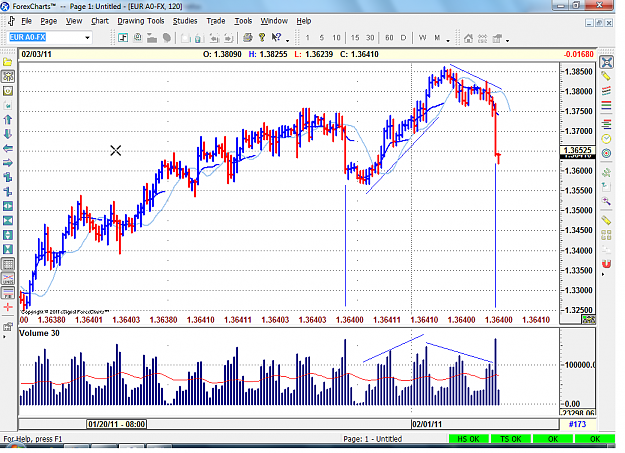Click the expand horizontally icon in sidebar
625x453 pixels.
click(x=8, y=206)
